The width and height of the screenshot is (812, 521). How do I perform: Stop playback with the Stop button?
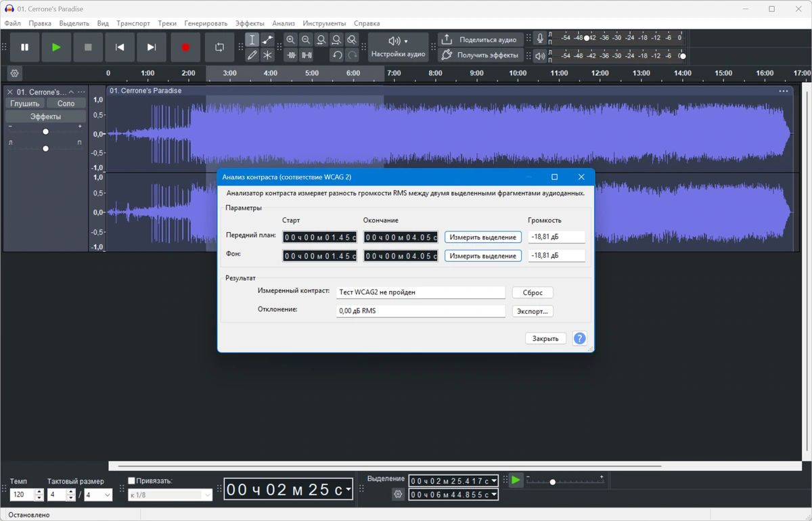point(88,47)
